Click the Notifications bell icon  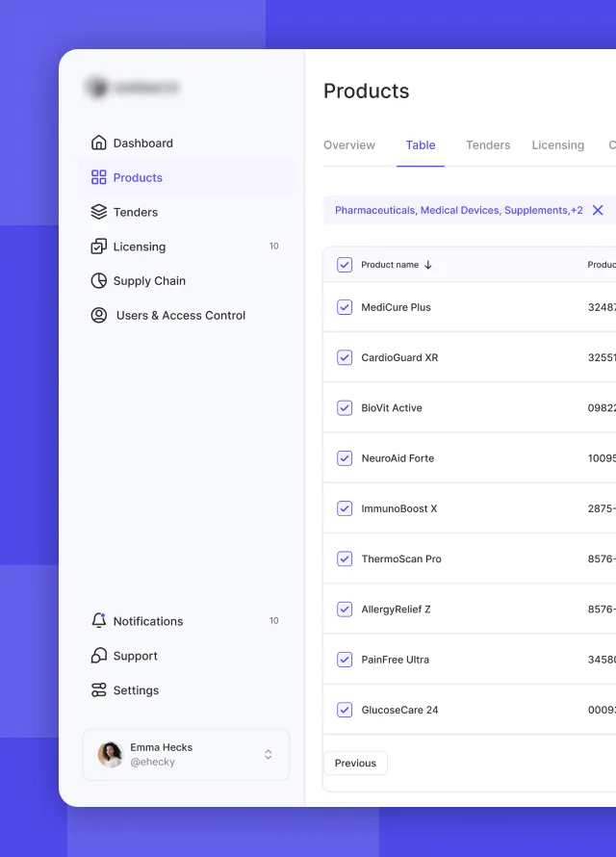[99, 621]
